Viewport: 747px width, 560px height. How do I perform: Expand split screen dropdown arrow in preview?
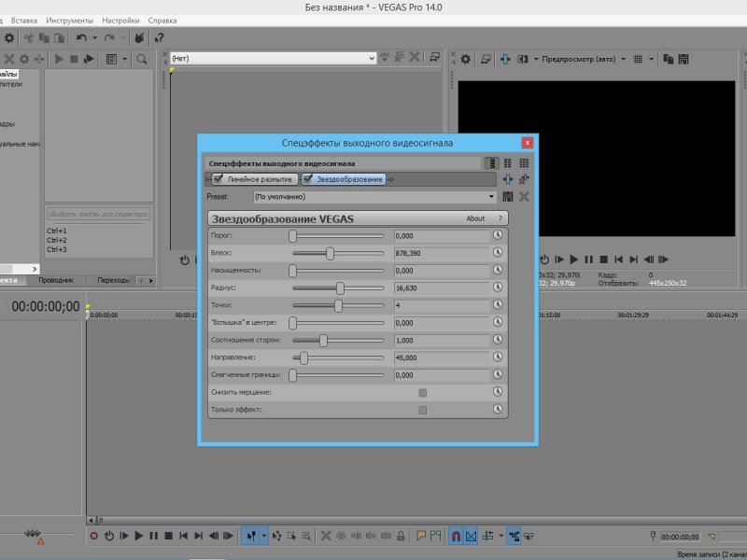click(535, 59)
